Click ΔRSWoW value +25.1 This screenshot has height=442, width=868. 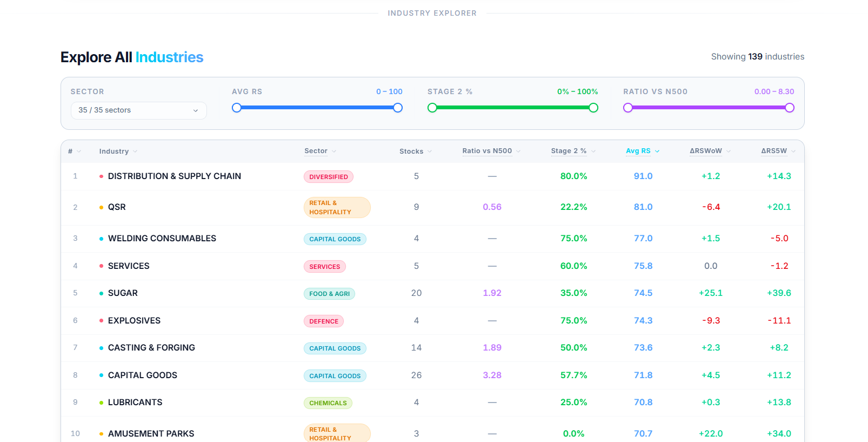click(711, 293)
